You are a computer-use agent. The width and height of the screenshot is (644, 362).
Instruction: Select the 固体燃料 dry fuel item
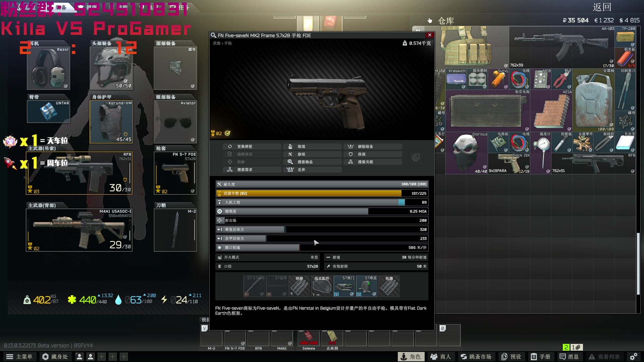pyautogui.click(x=477, y=79)
